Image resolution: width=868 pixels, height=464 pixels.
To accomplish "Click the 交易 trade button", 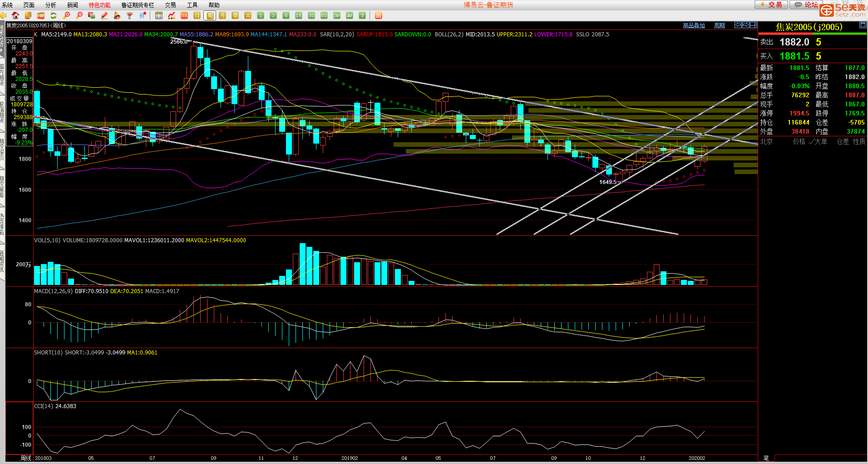I will (x=771, y=5).
